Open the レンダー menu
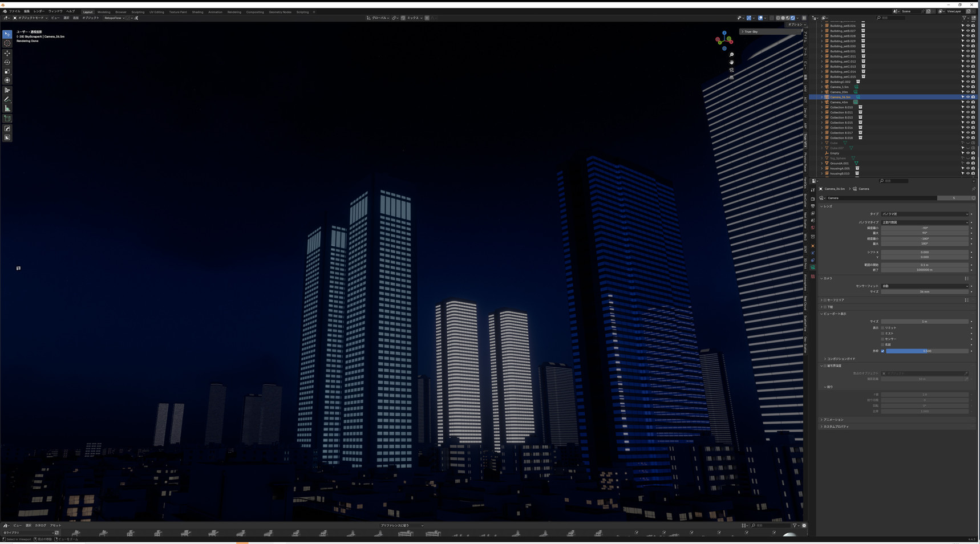This screenshot has width=980, height=544. tap(38, 11)
